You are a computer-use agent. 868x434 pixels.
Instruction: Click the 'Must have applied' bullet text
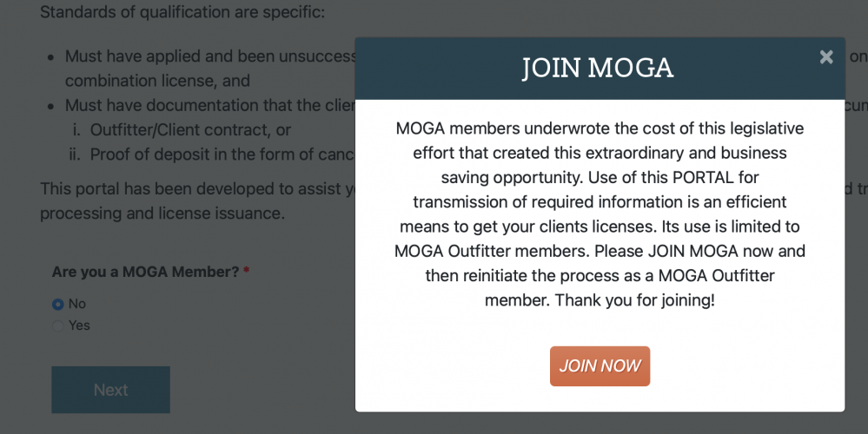(210, 56)
